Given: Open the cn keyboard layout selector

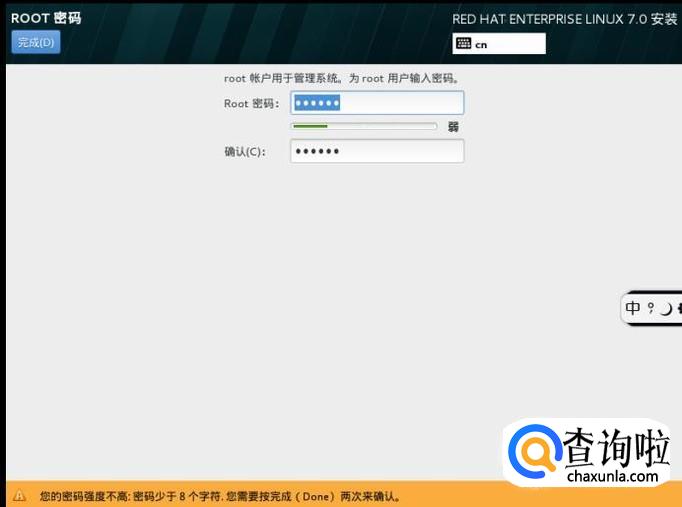Looking at the screenshot, I should [499, 44].
